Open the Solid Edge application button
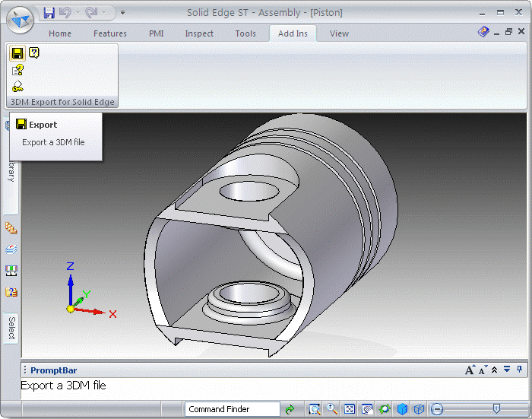Image resolution: width=532 pixels, height=419 pixels. 20,20
